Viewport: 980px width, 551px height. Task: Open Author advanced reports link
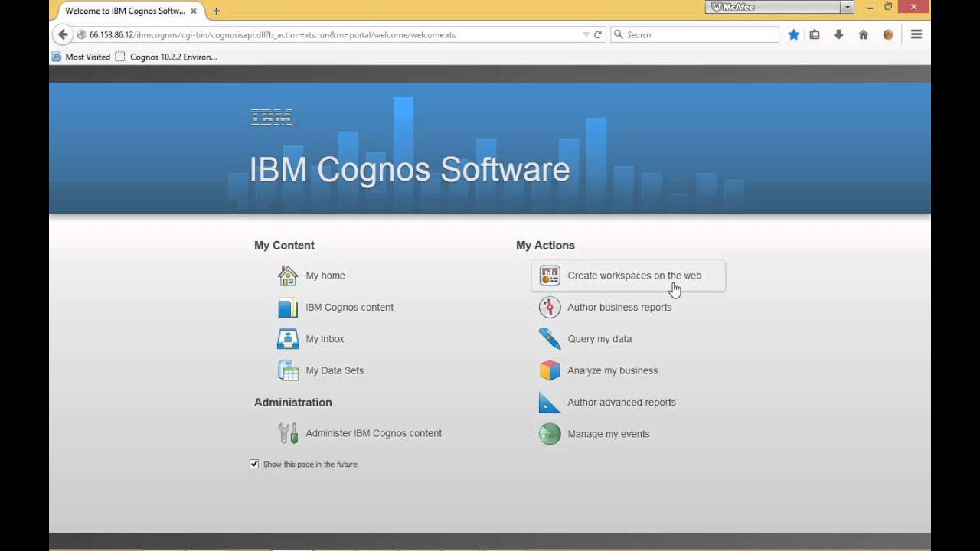click(622, 402)
